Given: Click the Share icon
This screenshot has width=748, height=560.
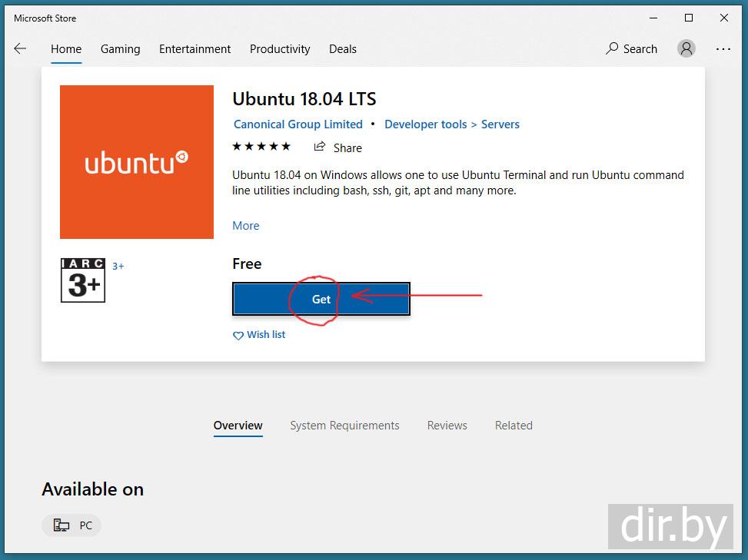Looking at the screenshot, I should [320, 147].
